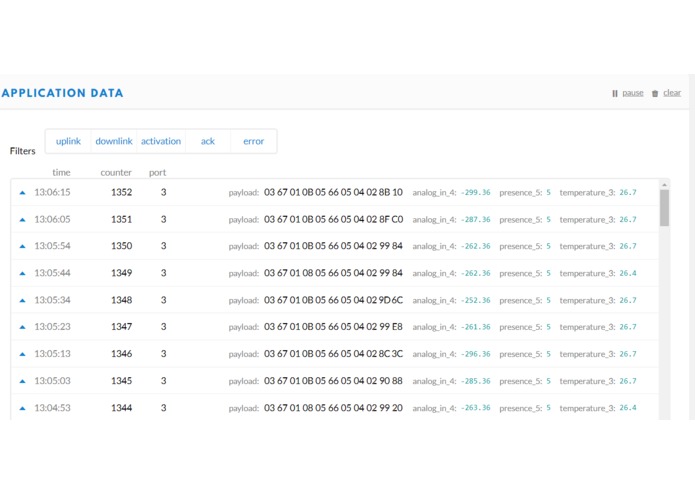Click analog_in_4 value -263.36
695x494 pixels.
pos(476,408)
